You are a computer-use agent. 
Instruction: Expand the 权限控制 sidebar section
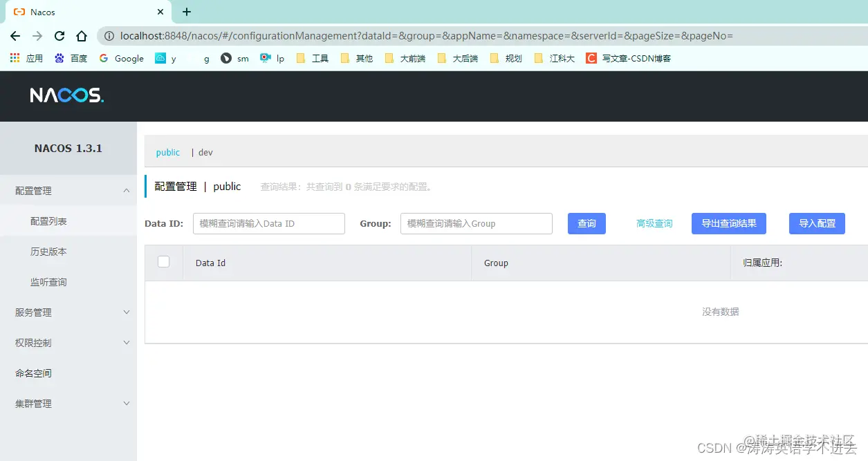tap(33, 342)
